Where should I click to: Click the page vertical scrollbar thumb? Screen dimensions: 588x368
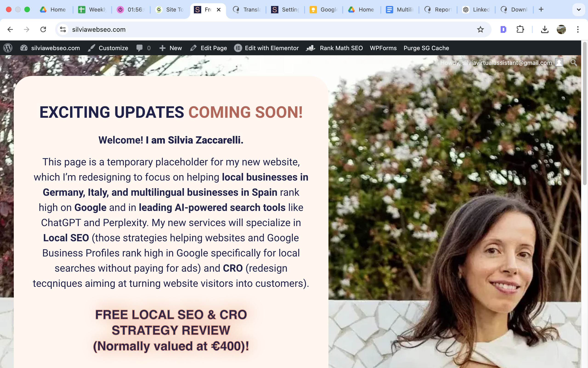coord(585,113)
